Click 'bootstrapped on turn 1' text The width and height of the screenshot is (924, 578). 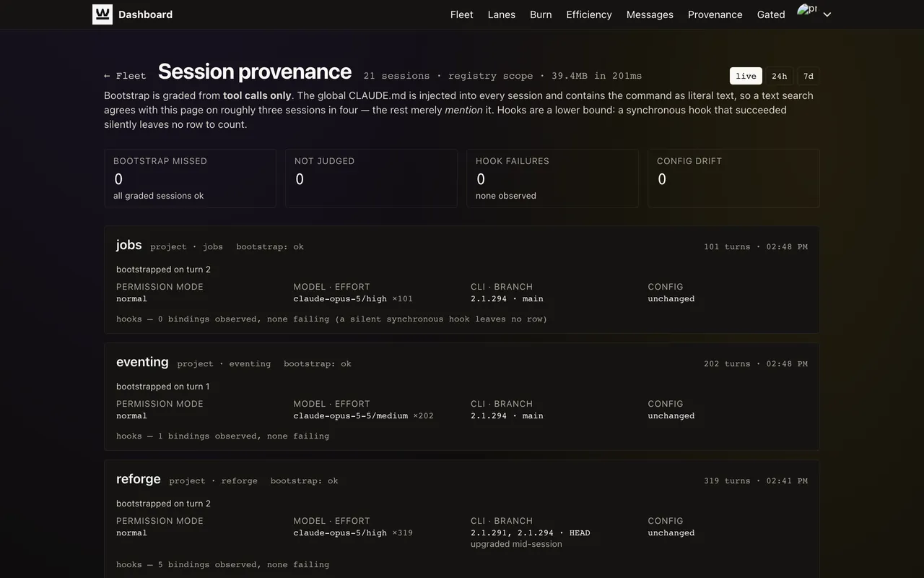click(163, 387)
